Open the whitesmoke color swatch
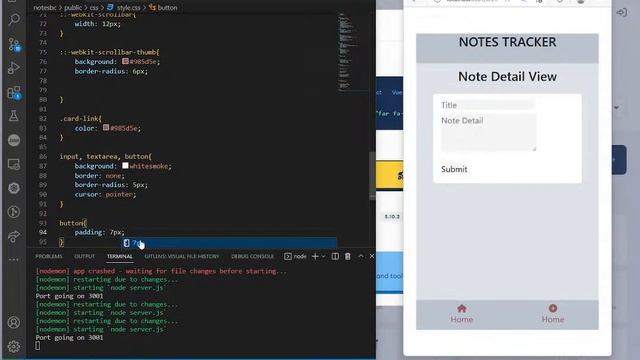 point(125,166)
